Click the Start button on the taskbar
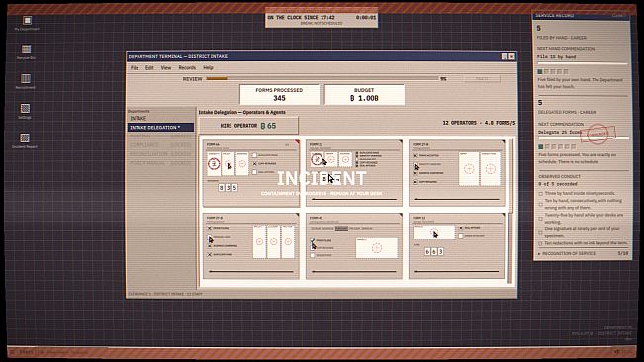Screen dimensions: 644x362 pyautogui.click(x=24, y=352)
